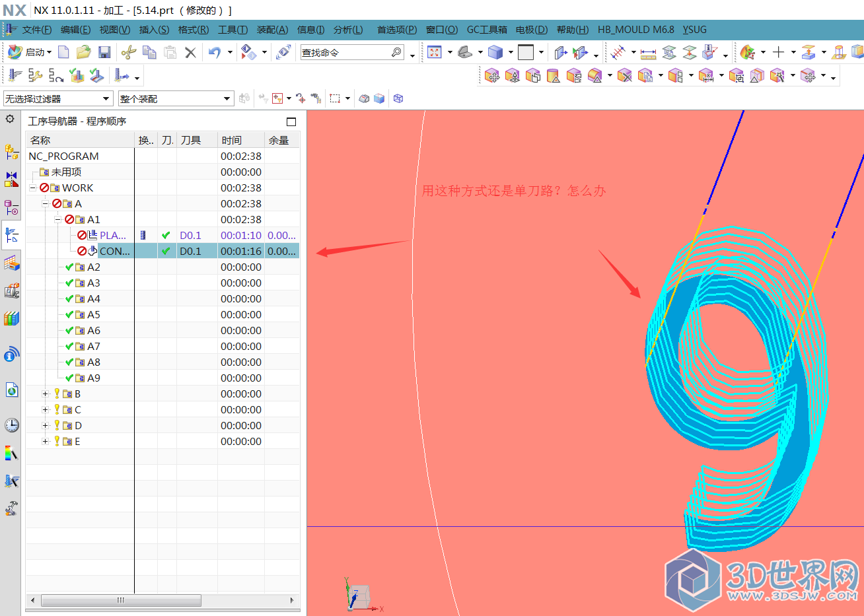
Task: Undo the last action with the blue arrow
Action: 215,52
